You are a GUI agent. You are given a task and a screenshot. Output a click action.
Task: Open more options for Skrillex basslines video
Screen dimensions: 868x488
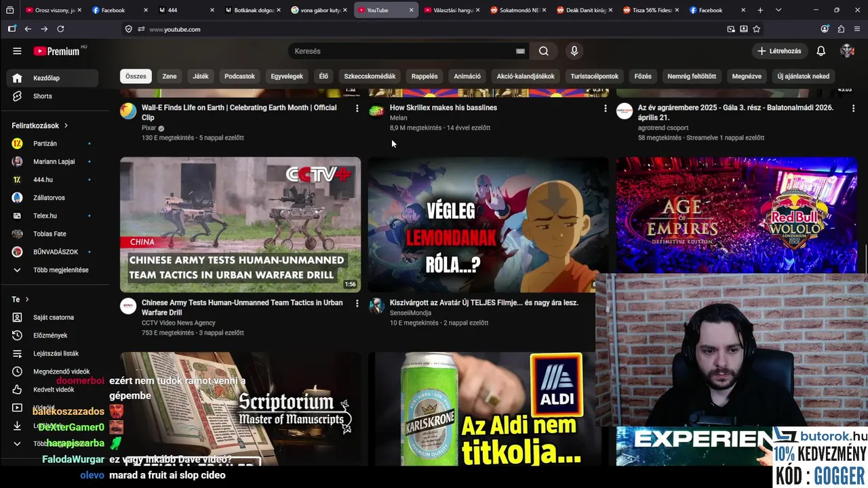click(606, 108)
